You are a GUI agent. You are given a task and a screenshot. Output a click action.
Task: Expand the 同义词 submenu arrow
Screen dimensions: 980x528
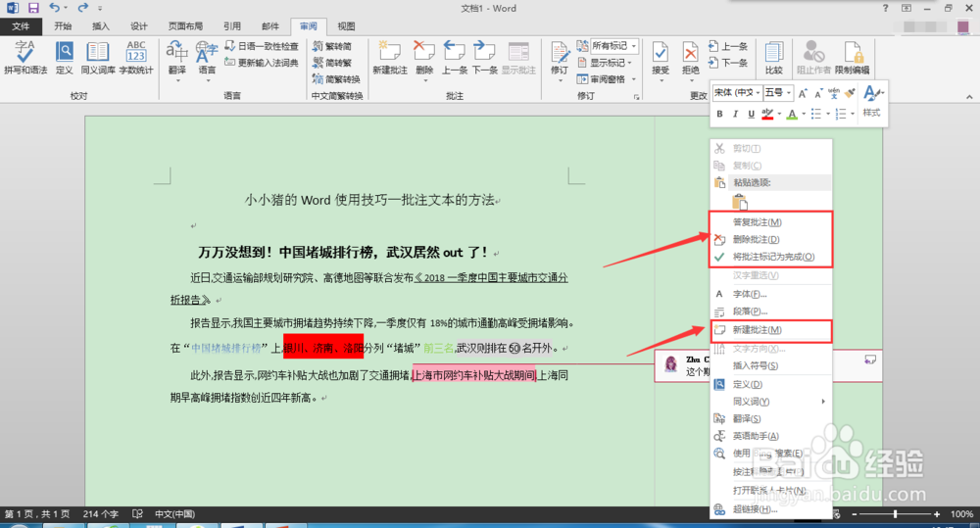tap(823, 402)
